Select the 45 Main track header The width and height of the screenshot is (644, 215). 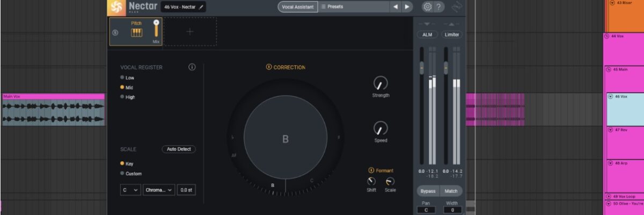(x=624, y=78)
